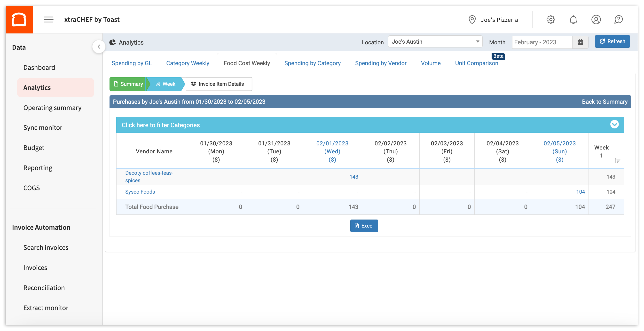The height and width of the screenshot is (331, 644).
Task: Switch to Spending by Vendor tab
Action: pos(380,63)
